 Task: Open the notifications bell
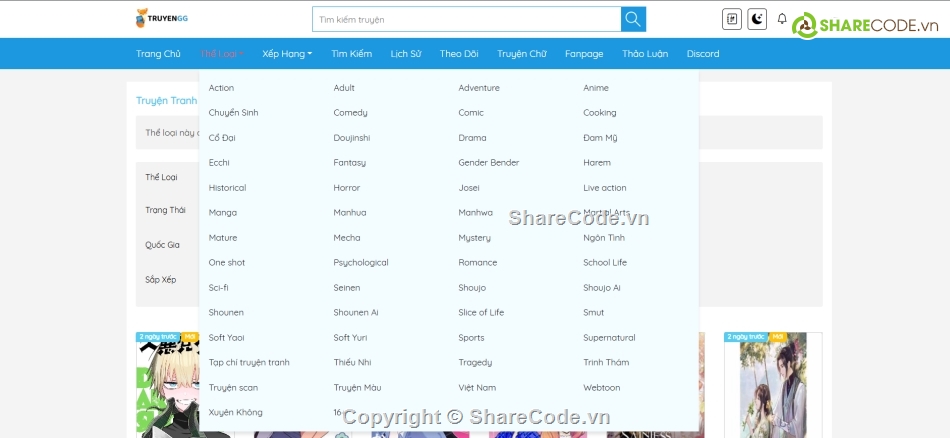pos(782,19)
